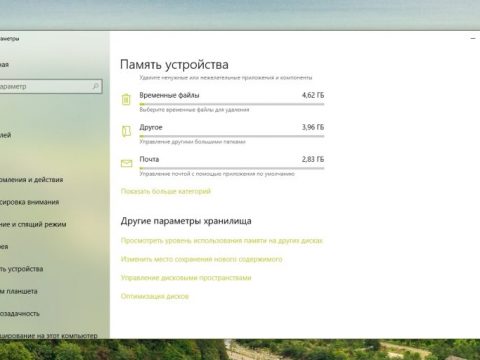480x360 pixels.
Task: Open the tablet mode sidebar item
Action: click(19, 291)
